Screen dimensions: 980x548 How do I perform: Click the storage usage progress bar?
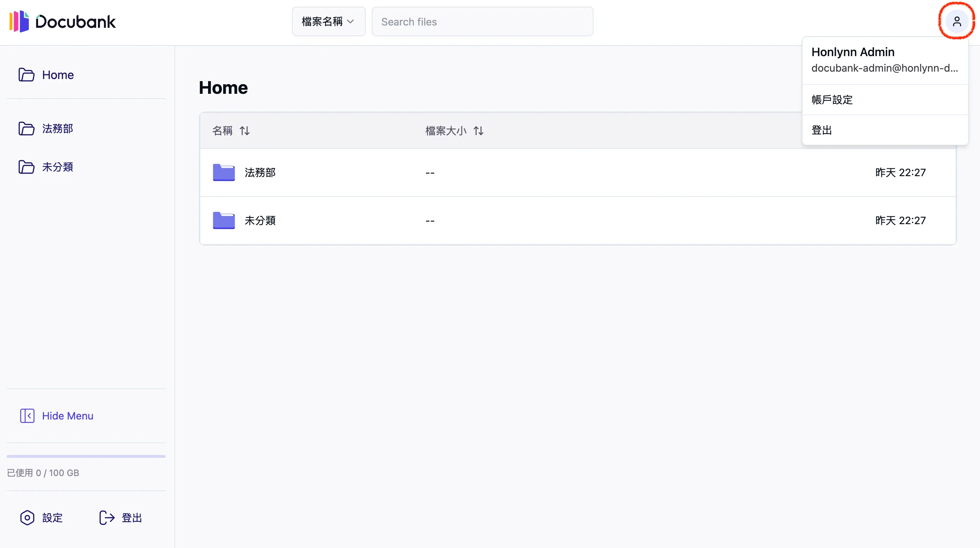[86, 456]
